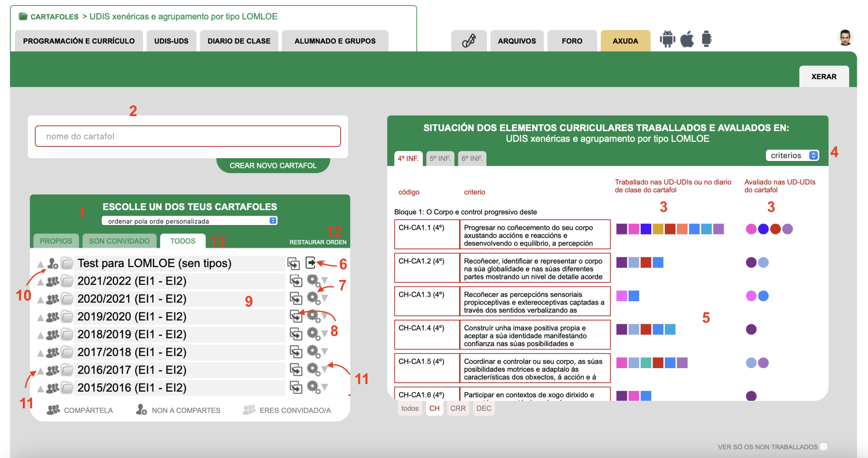Image resolution: width=868 pixels, height=458 pixels.
Task: Click the pencil and ruler tools tab icon
Action: 468,41
